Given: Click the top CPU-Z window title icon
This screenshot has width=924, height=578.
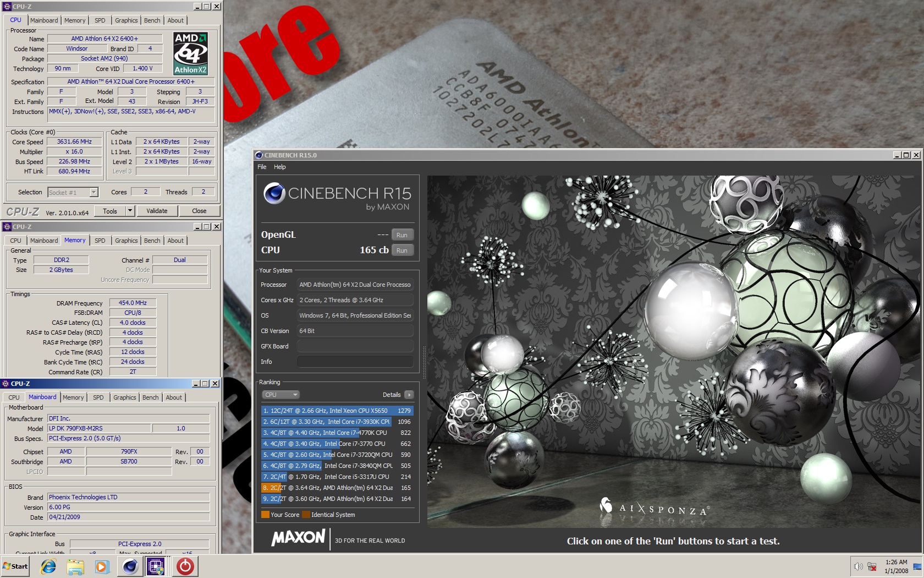Looking at the screenshot, I should coord(7,7).
